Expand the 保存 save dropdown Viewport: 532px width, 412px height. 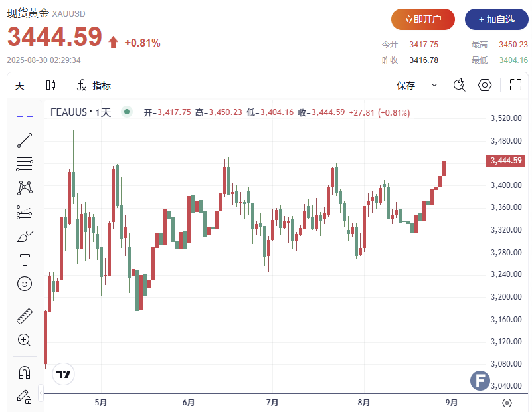tap(434, 85)
